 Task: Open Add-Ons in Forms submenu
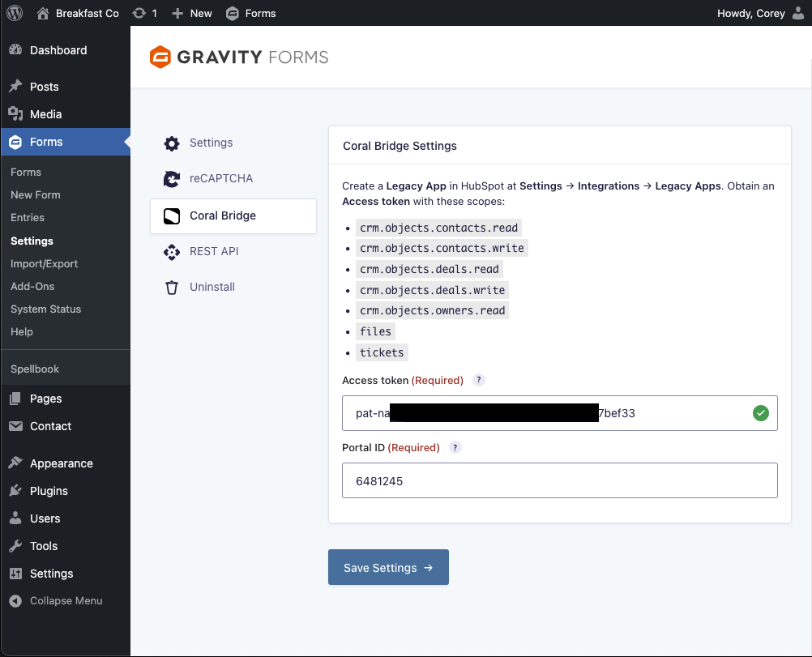(31, 286)
